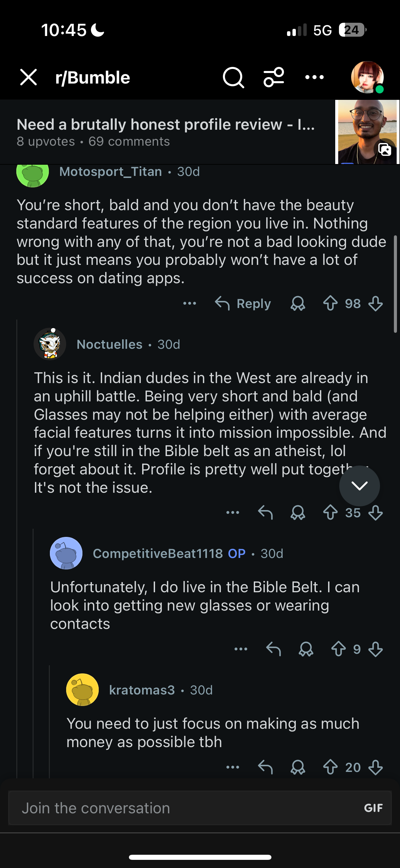Screen dimensions: 400x868
Task: Tap the jump-to-next-comment chevron button
Action: coord(359,486)
